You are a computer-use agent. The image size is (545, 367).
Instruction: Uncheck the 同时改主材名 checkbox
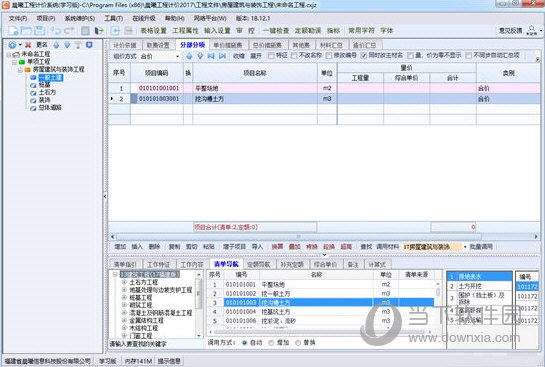(x=364, y=56)
